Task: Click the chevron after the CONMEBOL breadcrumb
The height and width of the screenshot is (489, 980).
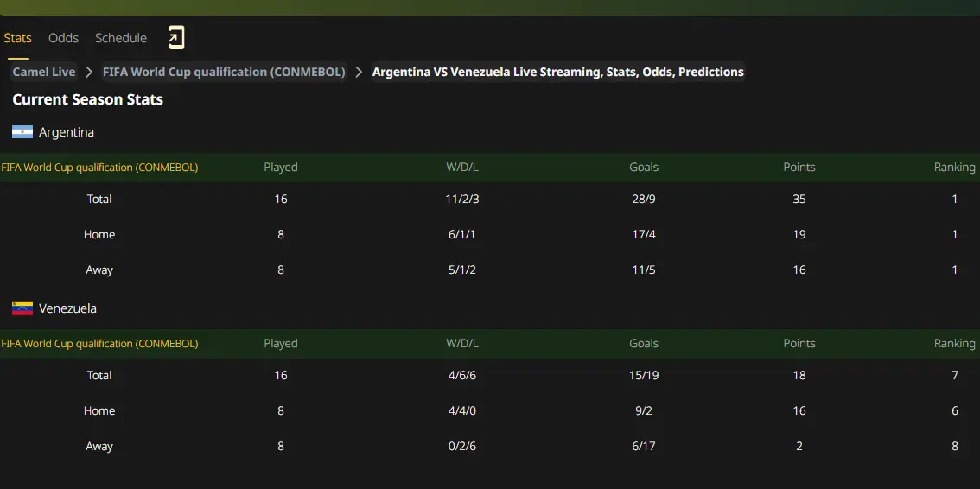Action: tap(359, 72)
